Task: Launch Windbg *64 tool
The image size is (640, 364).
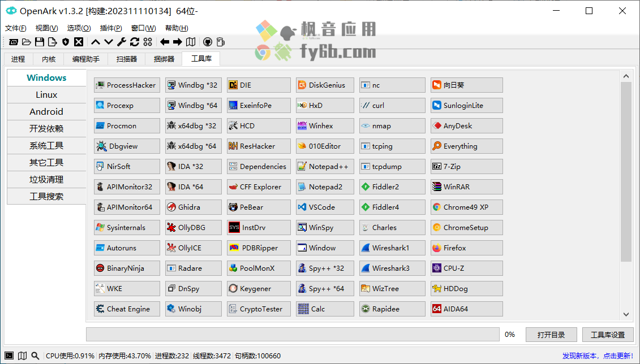Action: click(194, 106)
